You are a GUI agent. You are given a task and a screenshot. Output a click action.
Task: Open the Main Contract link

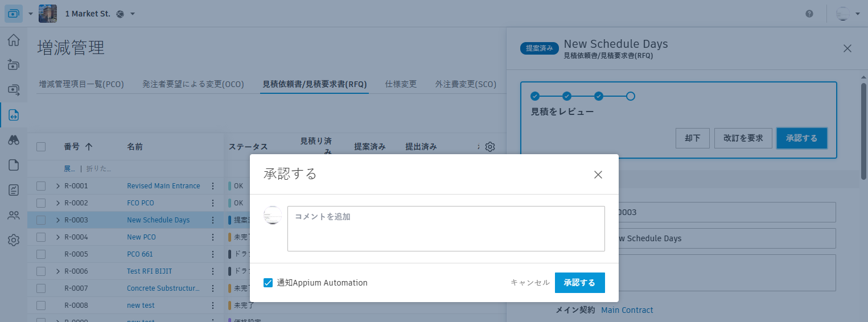627,310
